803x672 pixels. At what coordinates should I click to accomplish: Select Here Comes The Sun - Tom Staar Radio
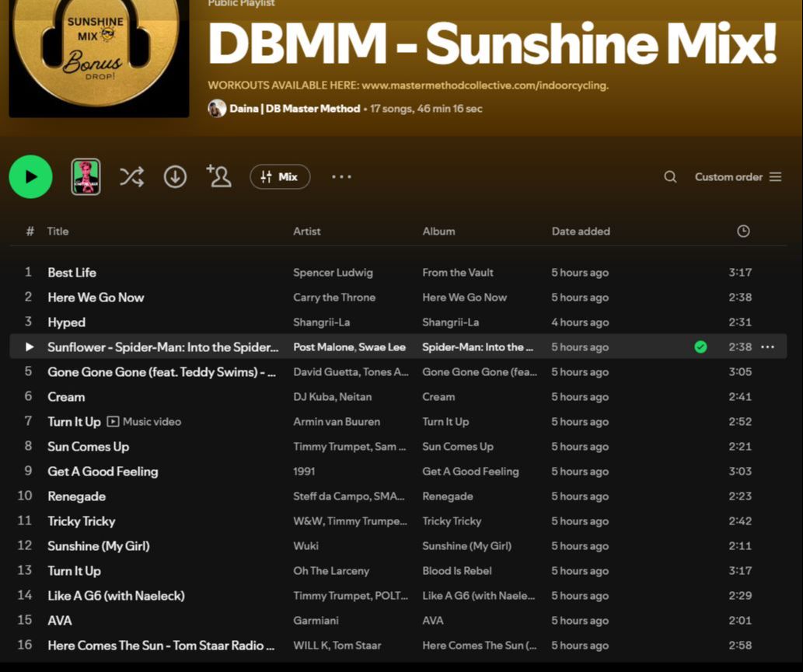(x=161, y=646)
